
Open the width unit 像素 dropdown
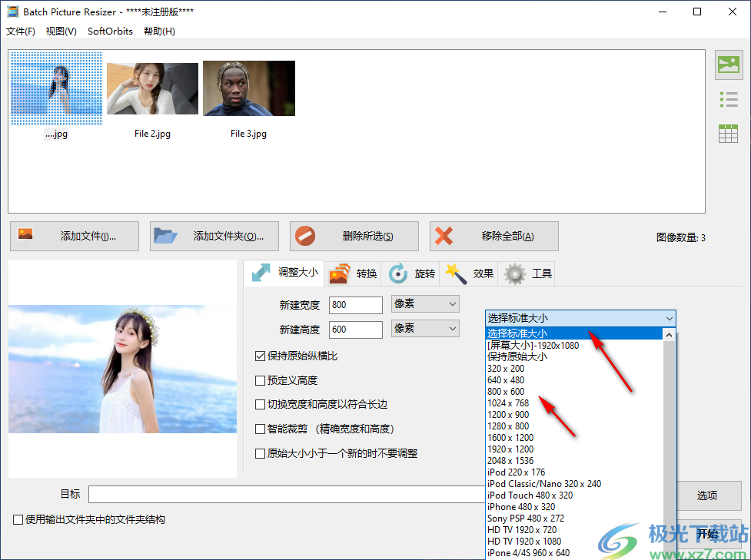pos(424,304)
